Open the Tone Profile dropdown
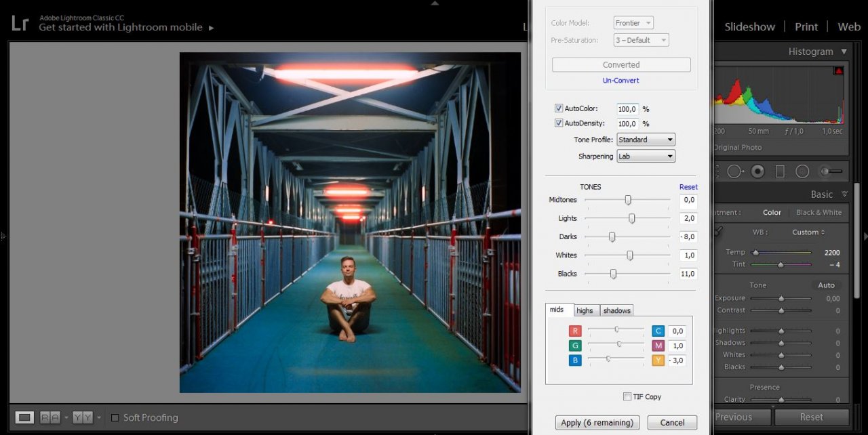Image resolution: width=868 pixels, height=435 pixels. point(646,140)
